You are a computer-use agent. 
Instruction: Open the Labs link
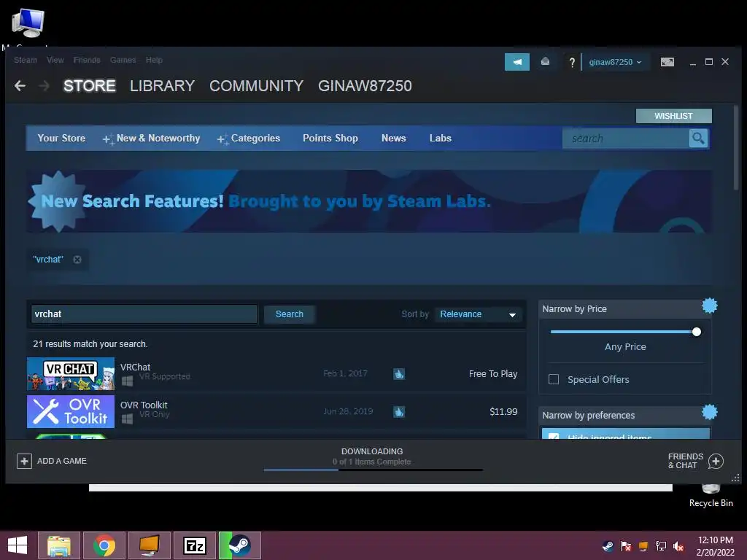[x=440, y=138]
